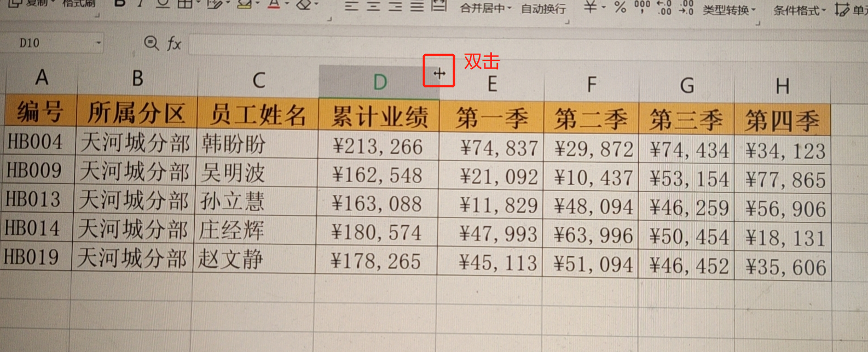The height and width of the screenshot is (352, 868).
Task: Select column D header
Action: 379,82
